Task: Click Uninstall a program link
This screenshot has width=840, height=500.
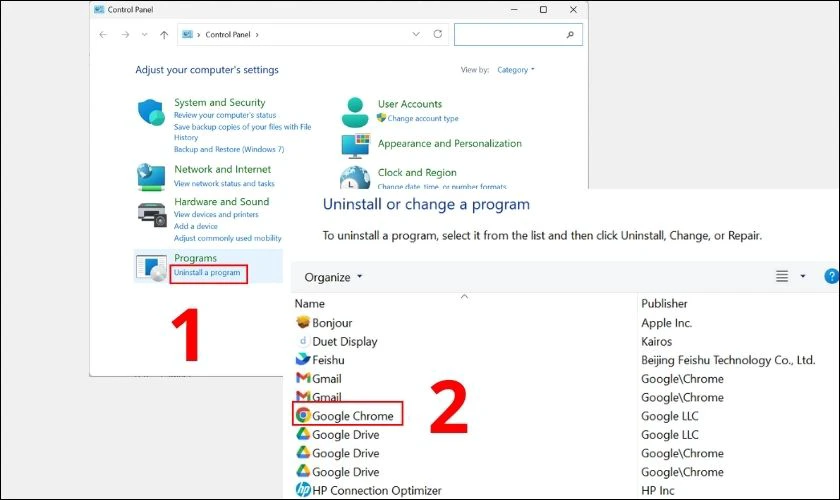Action: [207, 273]
